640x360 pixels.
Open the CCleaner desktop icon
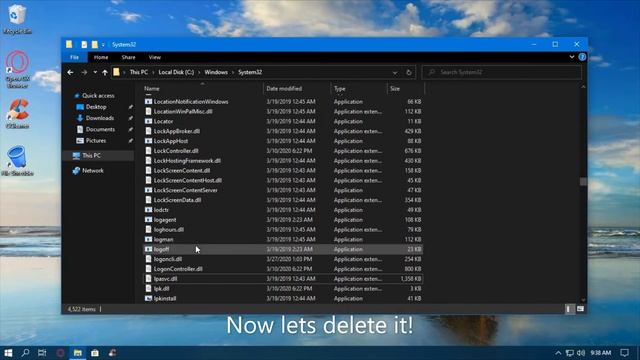point(18,113)
